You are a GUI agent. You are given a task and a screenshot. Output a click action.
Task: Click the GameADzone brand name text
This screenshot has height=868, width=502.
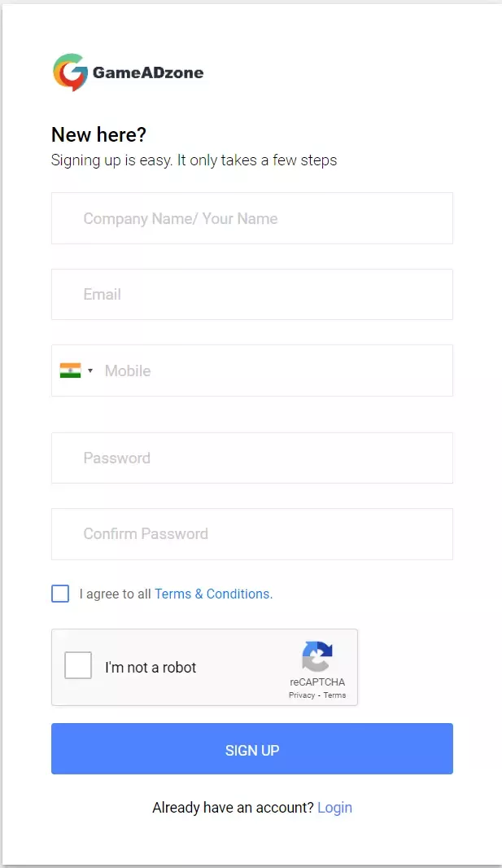point(148,72)
